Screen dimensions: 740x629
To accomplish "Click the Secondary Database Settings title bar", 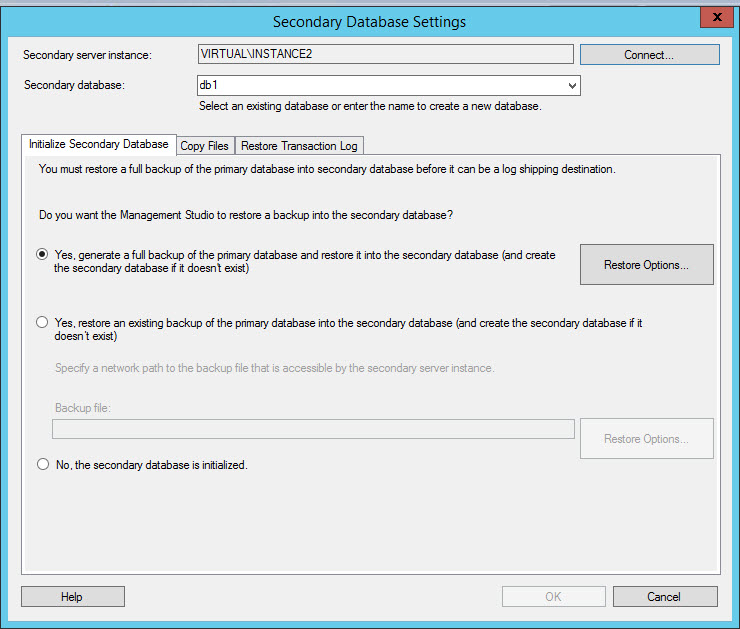I will click(369, 21).
